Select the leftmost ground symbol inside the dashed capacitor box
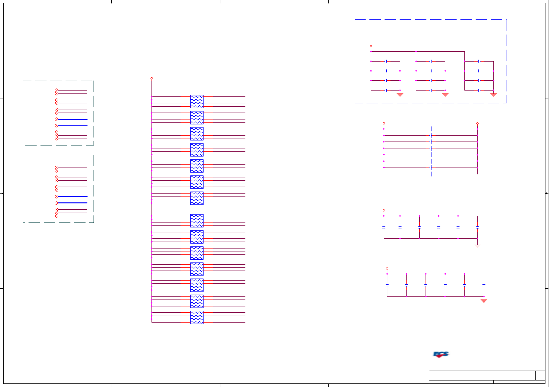Viewport: 555px width, 392px height. tap(400, 94)
